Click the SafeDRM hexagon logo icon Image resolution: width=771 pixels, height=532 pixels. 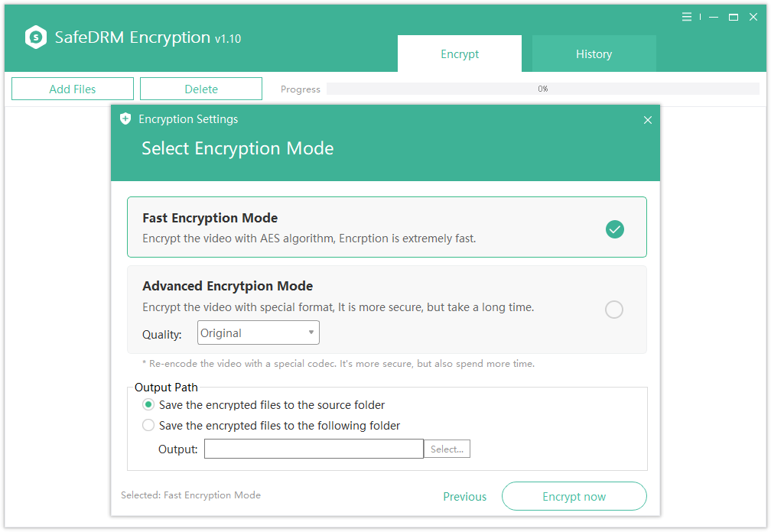(36, 37)
